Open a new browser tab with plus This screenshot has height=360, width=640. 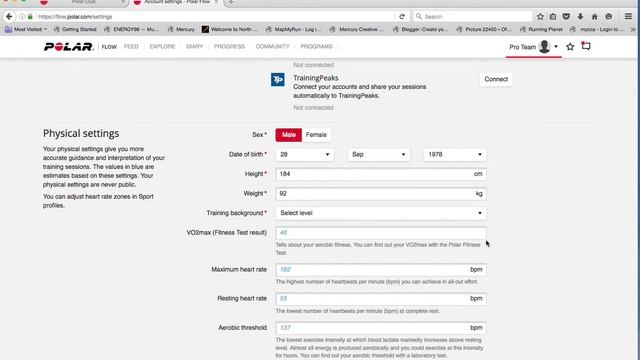tap(231, 2)
